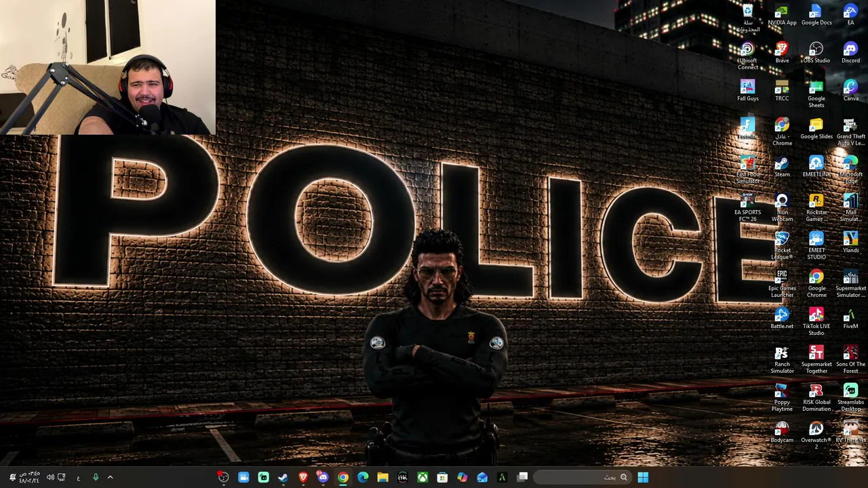
Task: Select the Google Slides desktop shortcut
Action: [816, 129]
